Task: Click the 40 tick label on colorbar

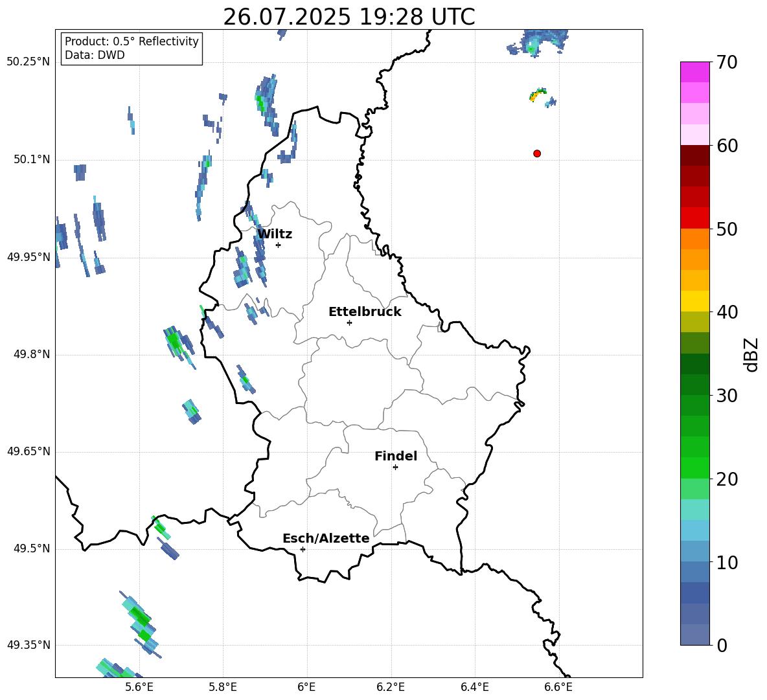Action: point(727,312)
